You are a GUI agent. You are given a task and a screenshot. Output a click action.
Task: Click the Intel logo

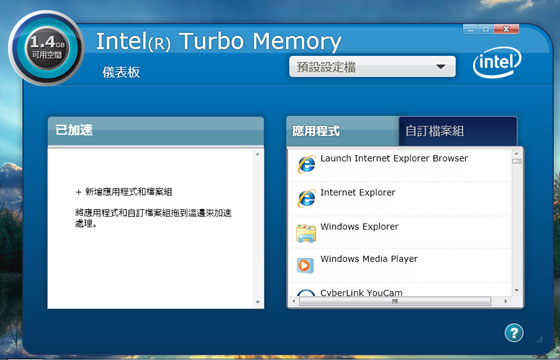(497, 63)
